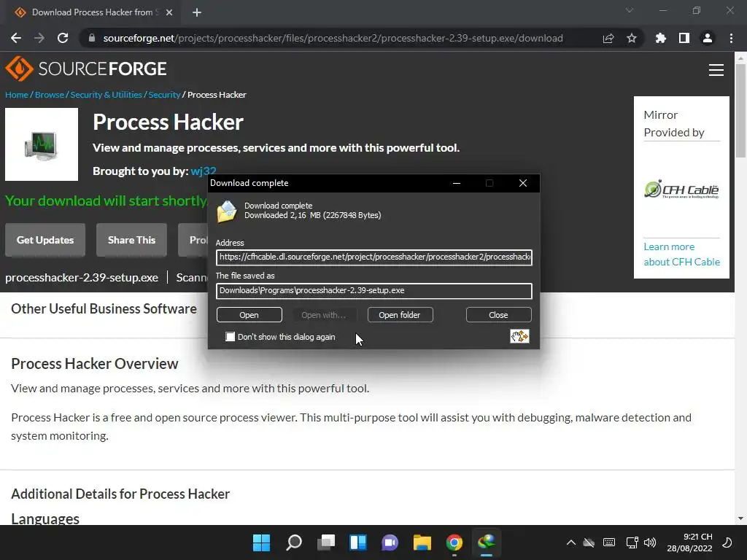This screenshot has width=747, height=560.
Task: Click Learn more about CFH Cable link
Action: (x=682, y=254)
